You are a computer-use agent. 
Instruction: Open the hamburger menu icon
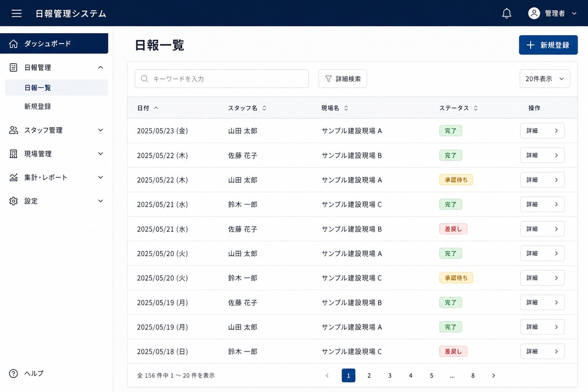[x=16, y=14]
